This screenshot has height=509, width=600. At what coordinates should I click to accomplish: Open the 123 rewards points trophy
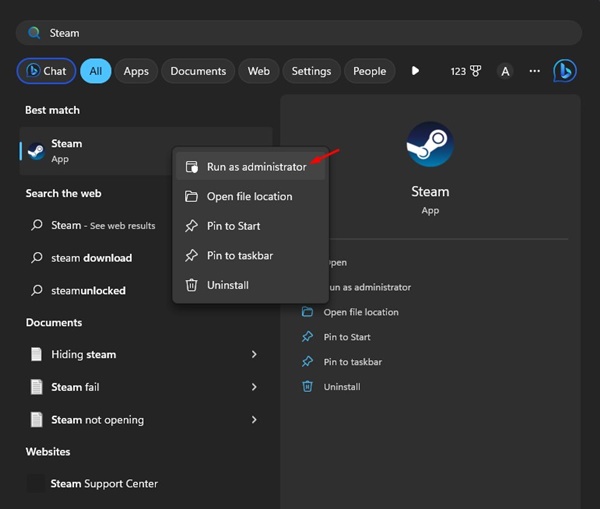pos(466,71)
